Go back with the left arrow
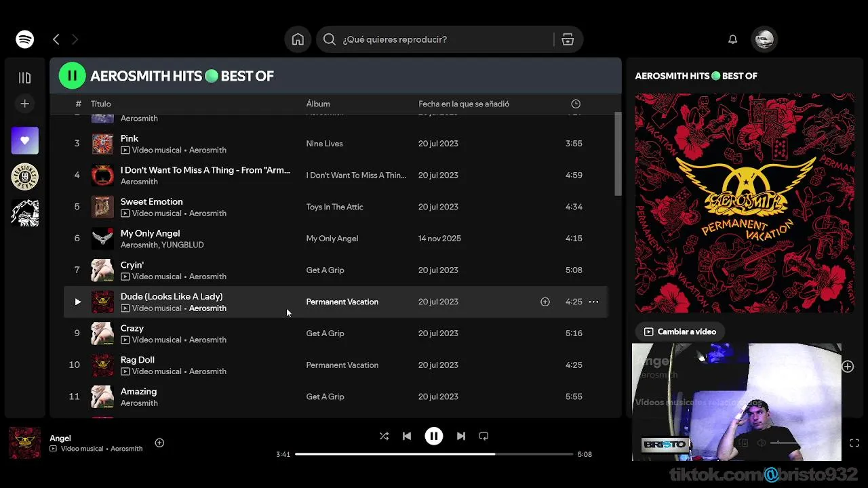This screenshot has width=868, height=488. [x=56, y=39]
